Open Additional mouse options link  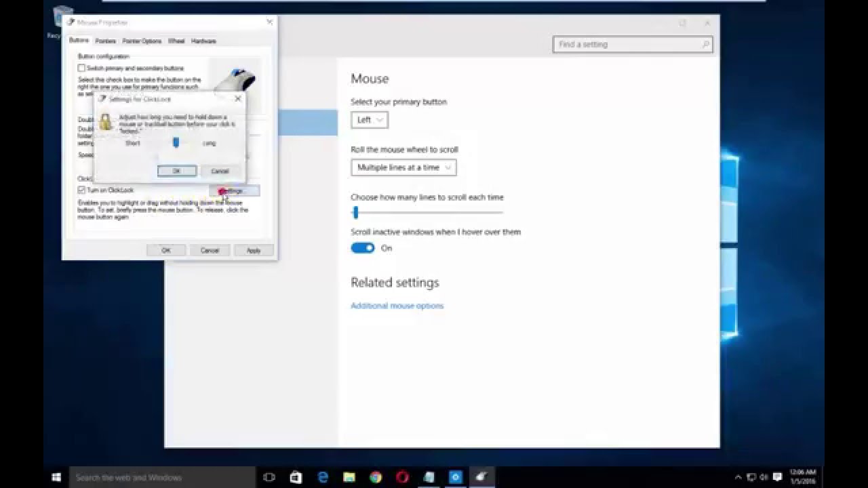(397, 306)
